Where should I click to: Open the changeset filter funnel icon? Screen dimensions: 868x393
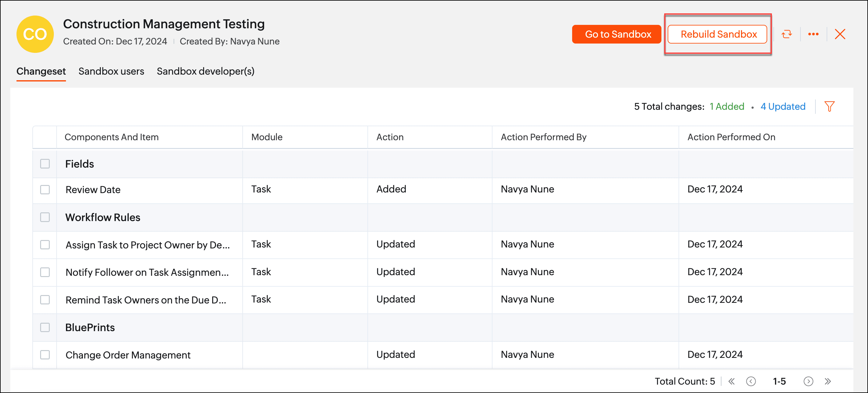click(x=829, y=106)
